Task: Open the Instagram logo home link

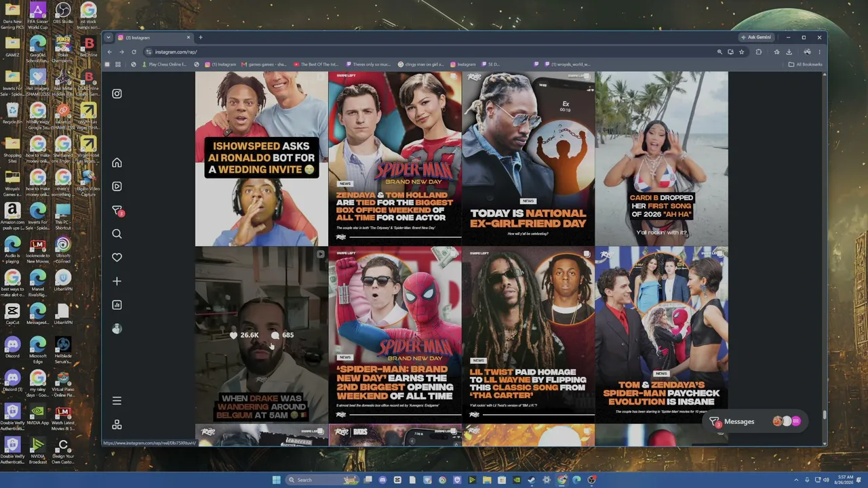Action: coord(117,94)
